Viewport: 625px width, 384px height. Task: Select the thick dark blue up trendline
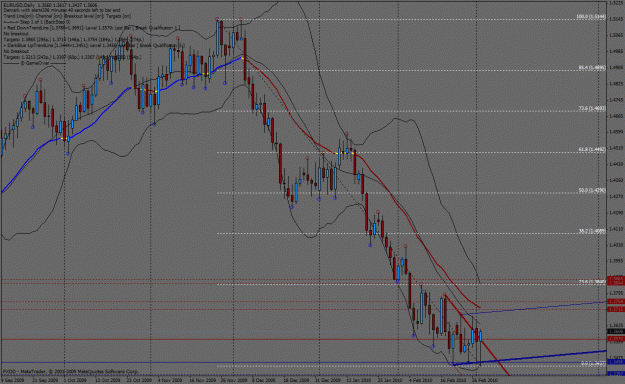529,358
